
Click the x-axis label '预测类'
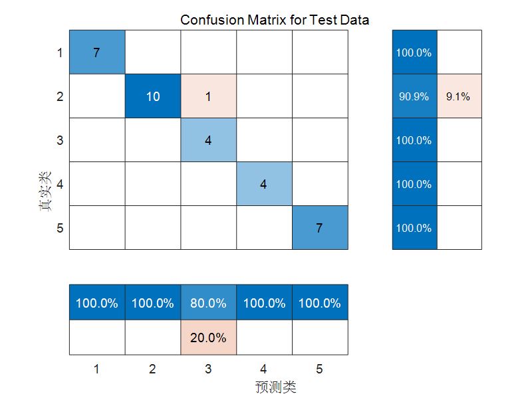[275, 387]
